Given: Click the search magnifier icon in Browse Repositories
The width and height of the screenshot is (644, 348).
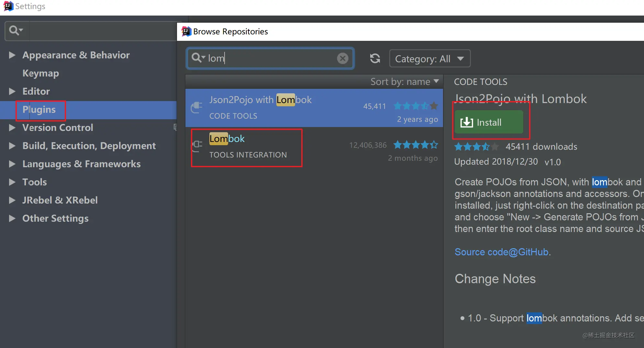Looking at the screenshot, I should coord(198,58).
